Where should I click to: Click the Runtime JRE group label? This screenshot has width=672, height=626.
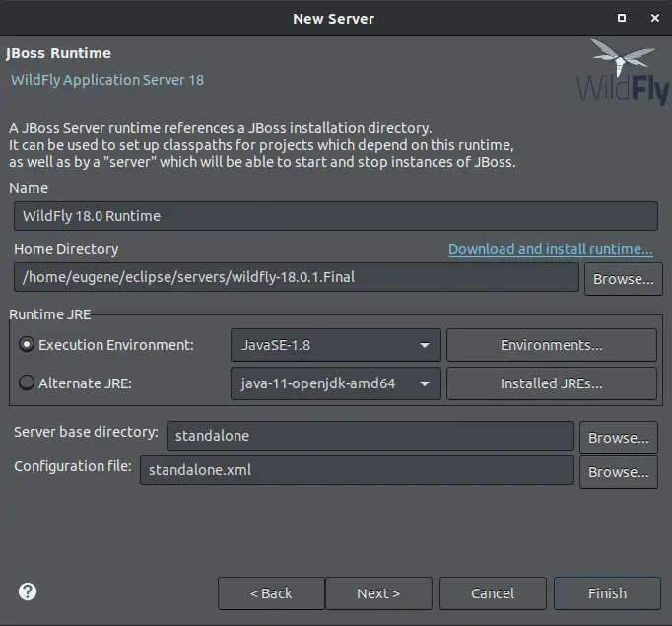click(49, 314)
